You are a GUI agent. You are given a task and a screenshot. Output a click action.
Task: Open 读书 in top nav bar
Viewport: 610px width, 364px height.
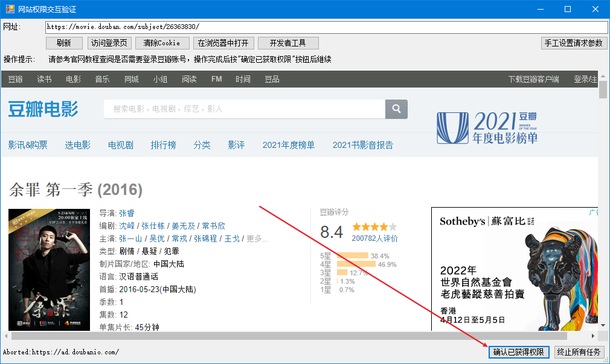44,79
